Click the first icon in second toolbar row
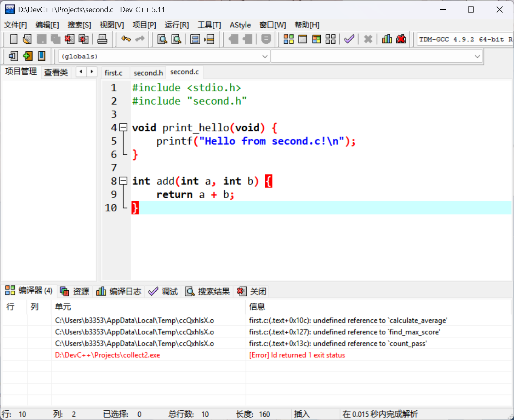This screenshot has height=420, width=514. tap(13, 56)
